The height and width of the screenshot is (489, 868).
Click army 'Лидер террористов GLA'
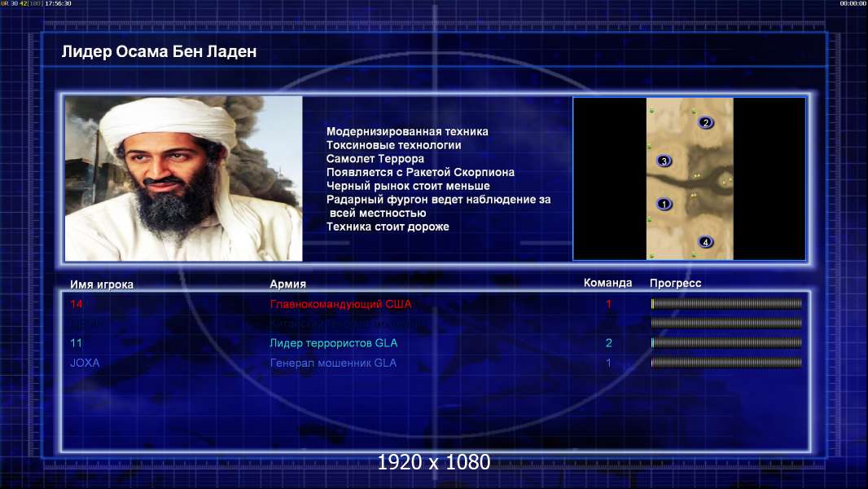coord(333,343)
